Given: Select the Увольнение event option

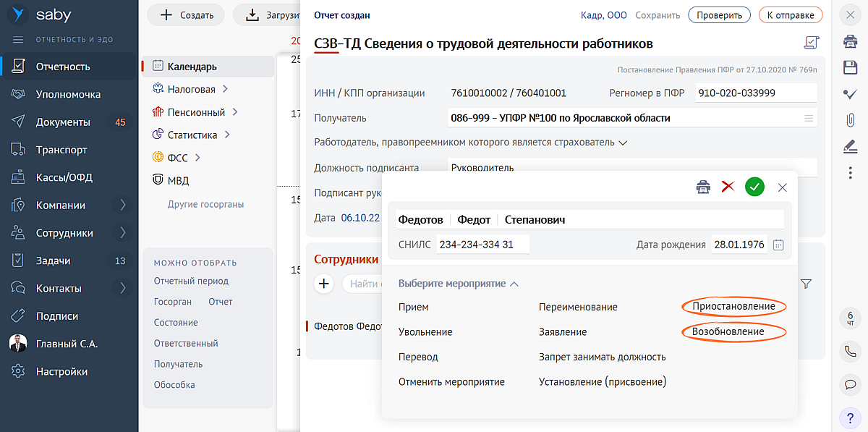Looking at the screenshot, I should 425,332.
